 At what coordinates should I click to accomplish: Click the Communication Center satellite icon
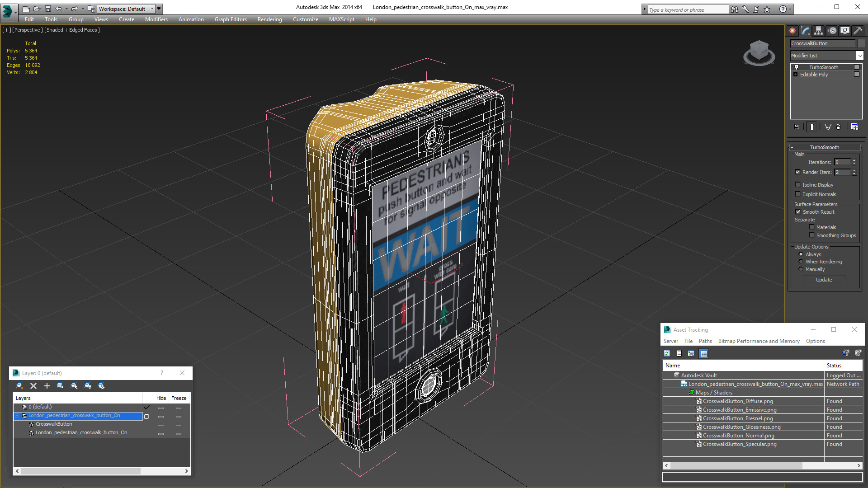pos(756,9)
